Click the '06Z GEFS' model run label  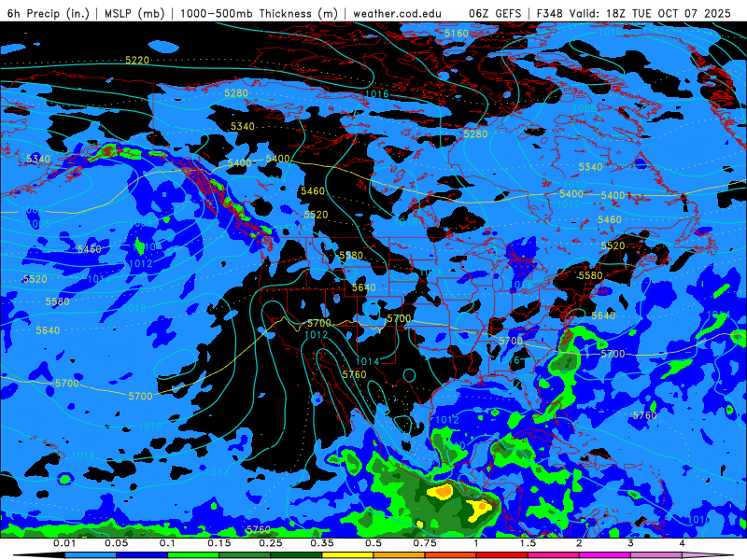(x=495, y=13)
